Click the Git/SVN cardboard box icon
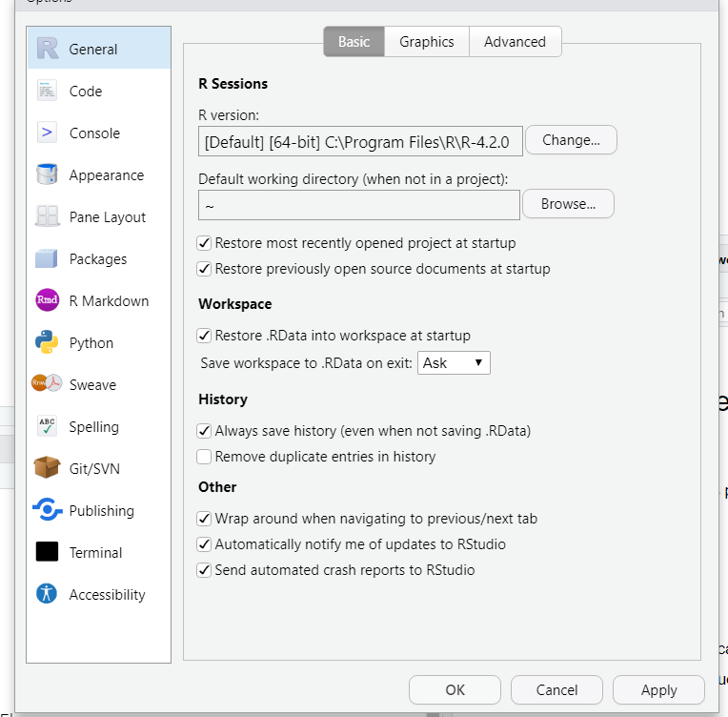 point(47,467)
